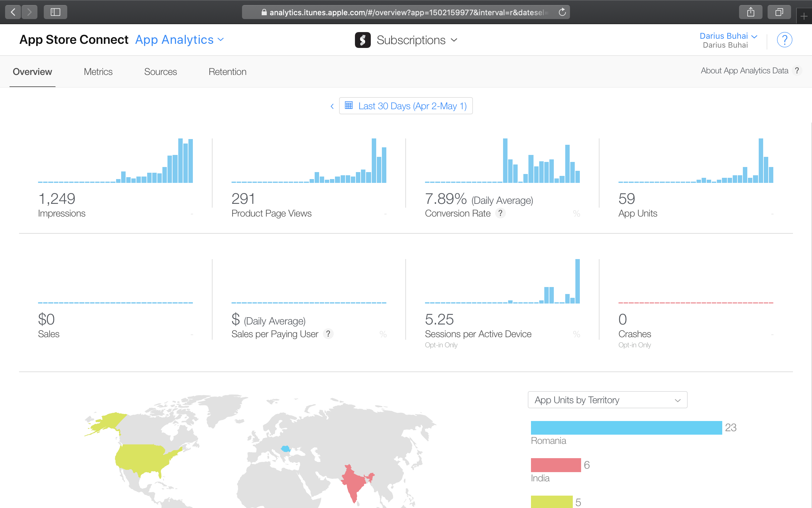
Task: Click the Product Page Views bar chart
Action: coord(309,161)
